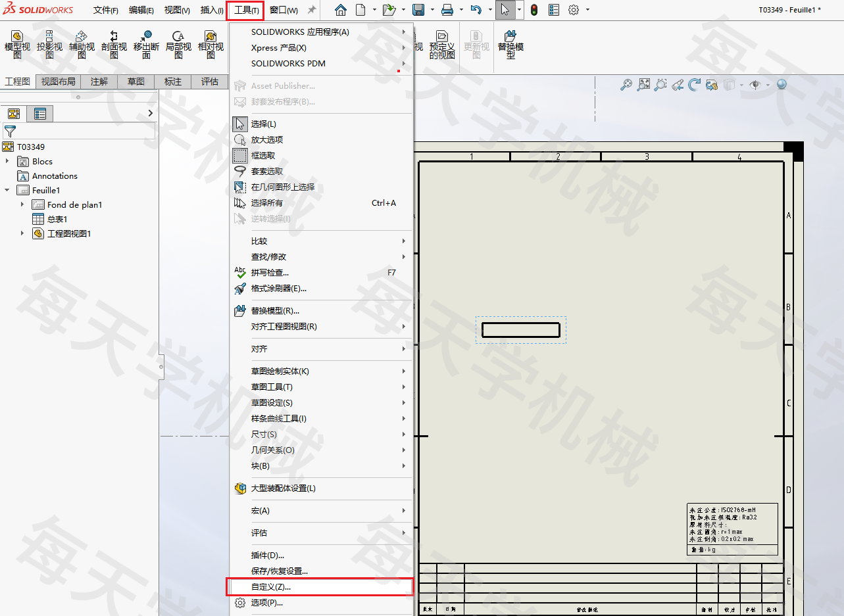This screenshot has width=844, height=616.
Task: Activate the Select cursor tool in the top toolbar
Action: [505, 10]
